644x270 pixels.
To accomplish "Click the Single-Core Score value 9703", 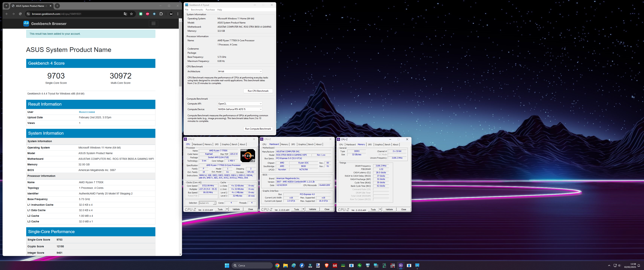I will pyautogui.click(x=56, y=76).
